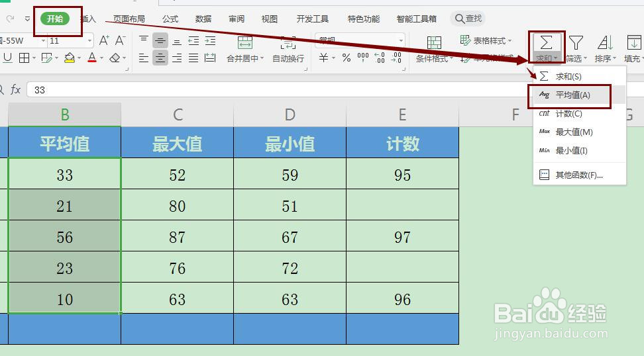Screen dimensions: 644x356
Task: Open the 数据 tab
Action: click(203, 19)
